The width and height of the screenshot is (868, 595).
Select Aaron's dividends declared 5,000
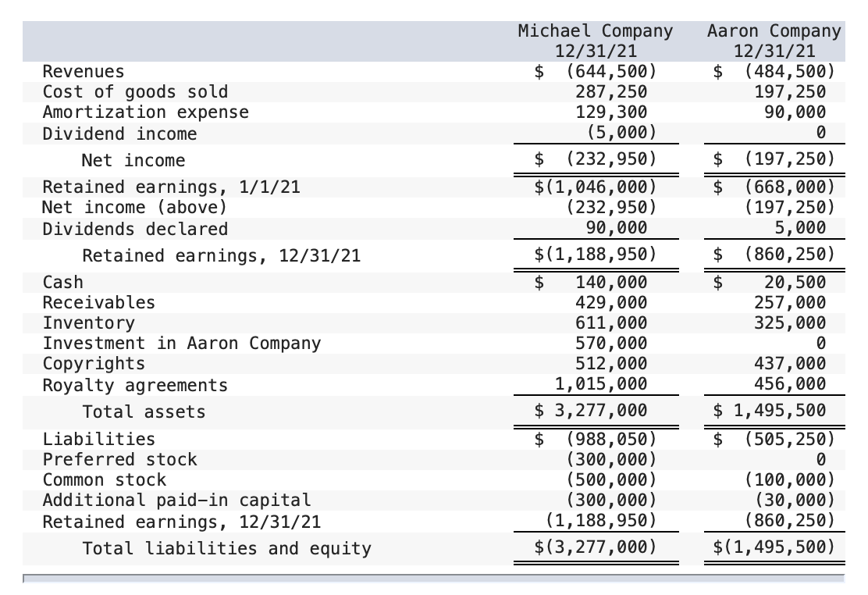pyautogui.click(x=800, y=228)
